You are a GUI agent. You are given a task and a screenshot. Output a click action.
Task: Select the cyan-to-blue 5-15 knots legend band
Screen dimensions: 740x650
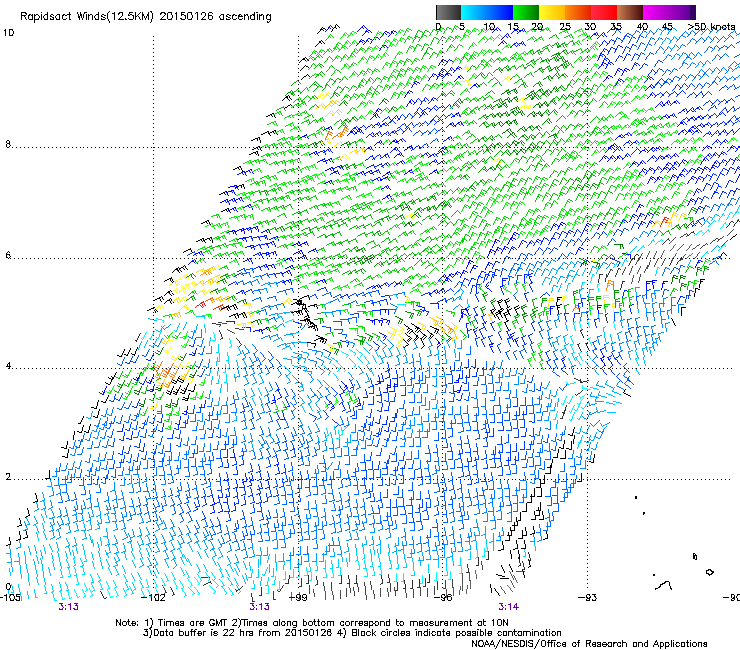(x=487, y=12)
